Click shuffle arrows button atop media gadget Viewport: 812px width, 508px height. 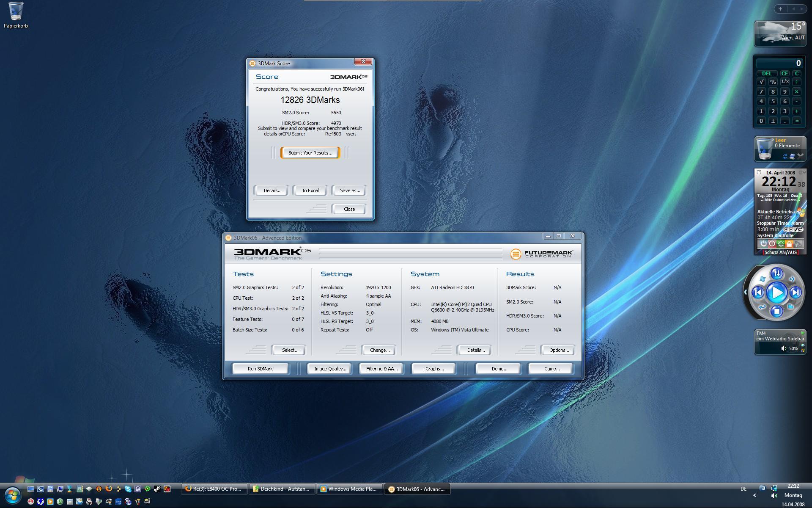tap(776, 273)
